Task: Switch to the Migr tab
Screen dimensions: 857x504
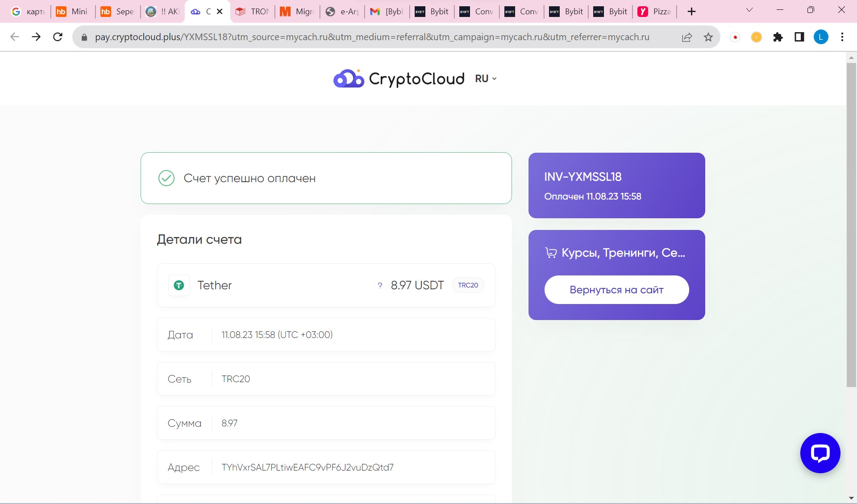Action: (297, 12)
